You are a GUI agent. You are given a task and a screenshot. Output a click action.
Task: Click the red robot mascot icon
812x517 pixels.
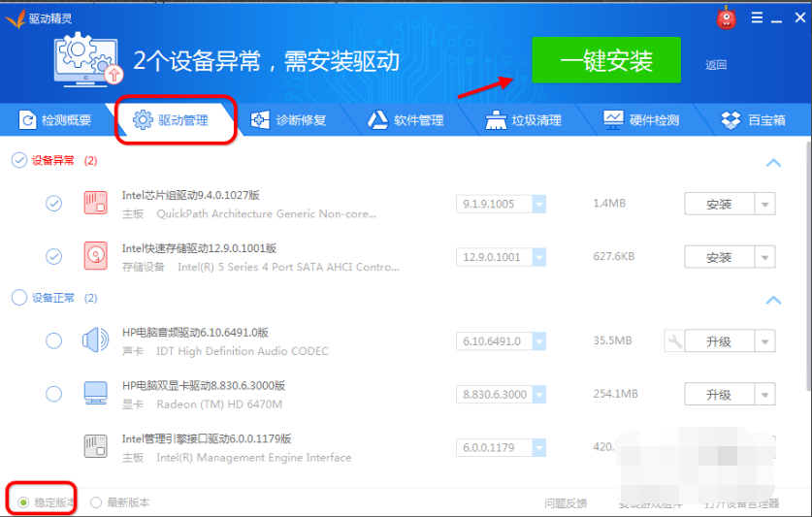(x=727, y=17)
